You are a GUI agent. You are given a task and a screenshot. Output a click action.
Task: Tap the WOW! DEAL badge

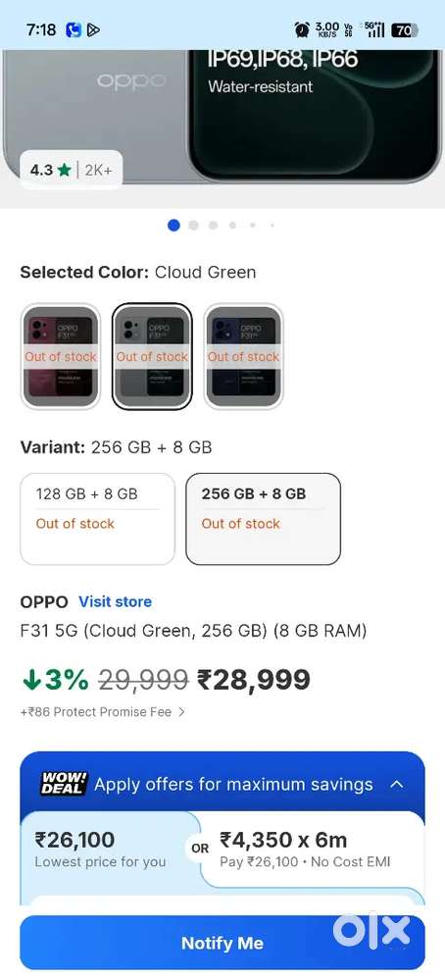click(65, 783)
